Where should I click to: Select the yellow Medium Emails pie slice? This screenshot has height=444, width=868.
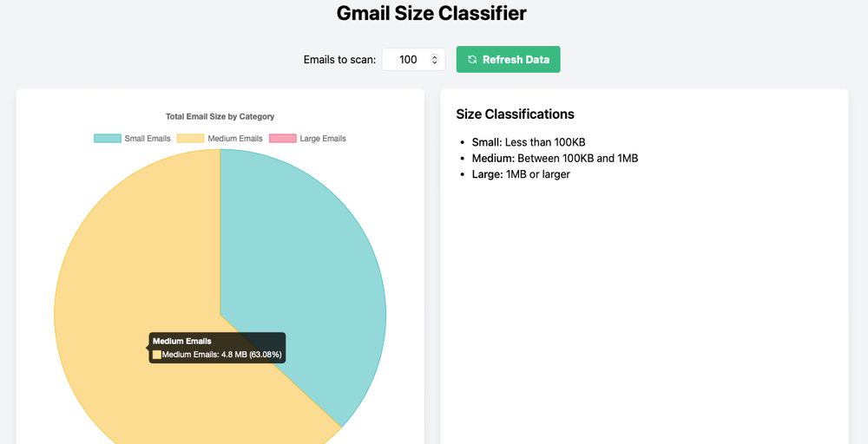click(122, 265)
